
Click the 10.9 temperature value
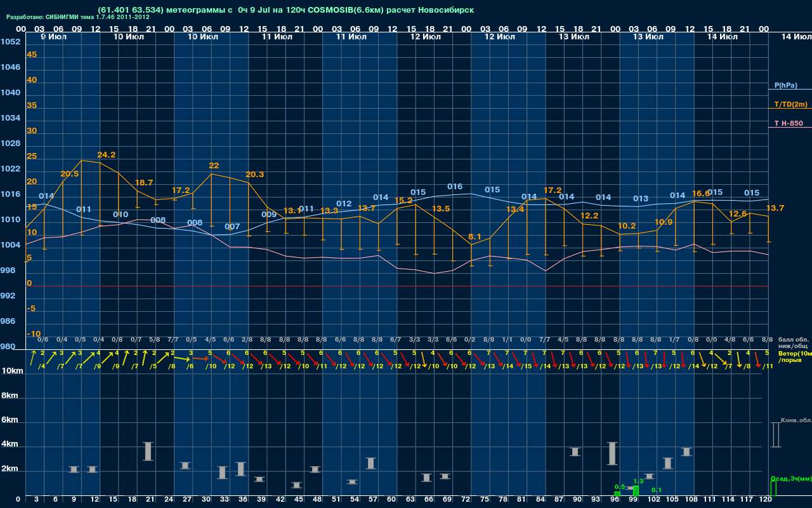tap(664, 222)
